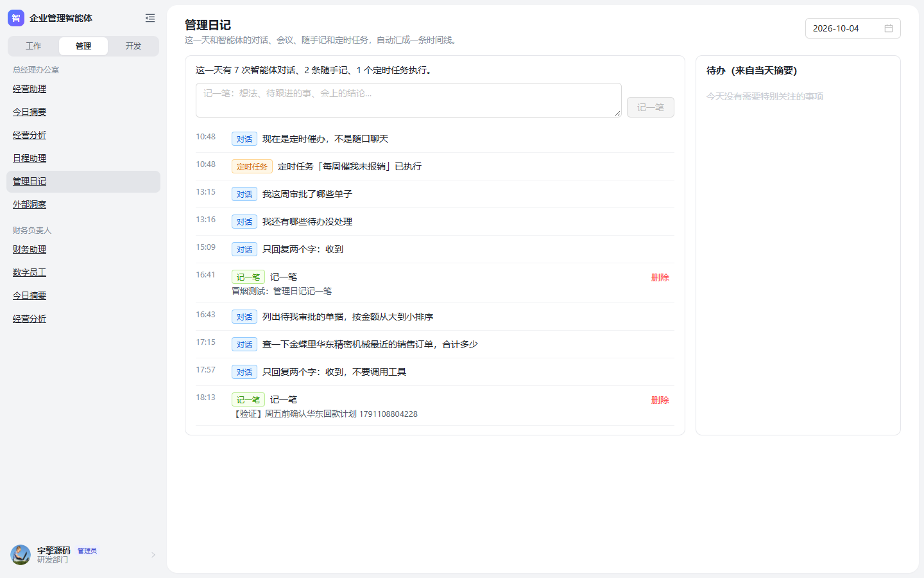Click the green 记一笔 tag at 18:13
Image resolution: width=924 pixels, height=578 pixels.
(248, 399)
